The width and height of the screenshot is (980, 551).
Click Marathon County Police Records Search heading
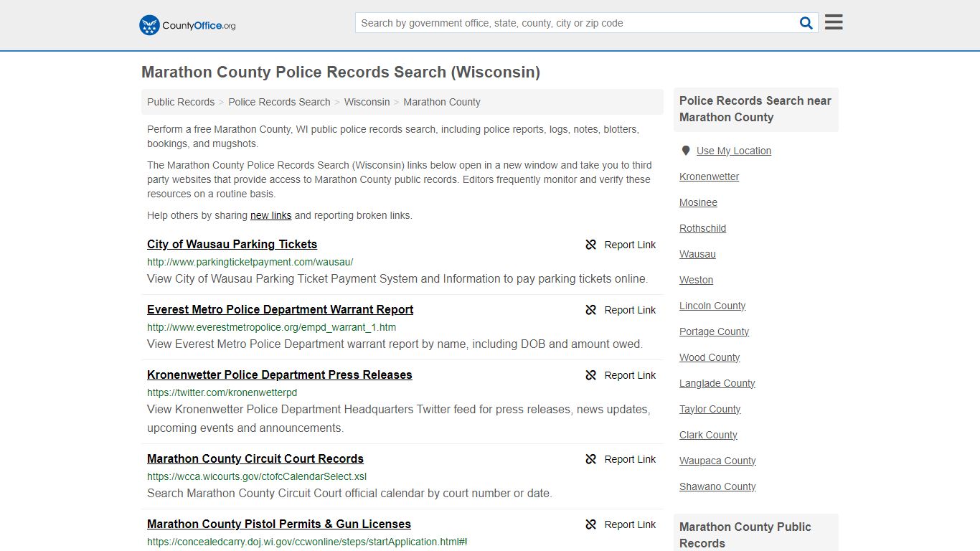point(341,72)
